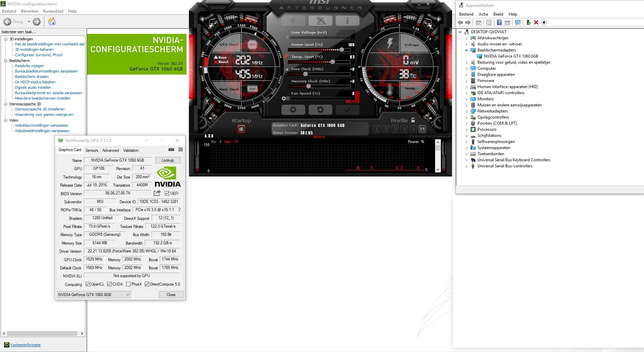Expand the Schijfstations node
Image resolution: width=644 pixels, height=352 pixels.
(466, 136)
